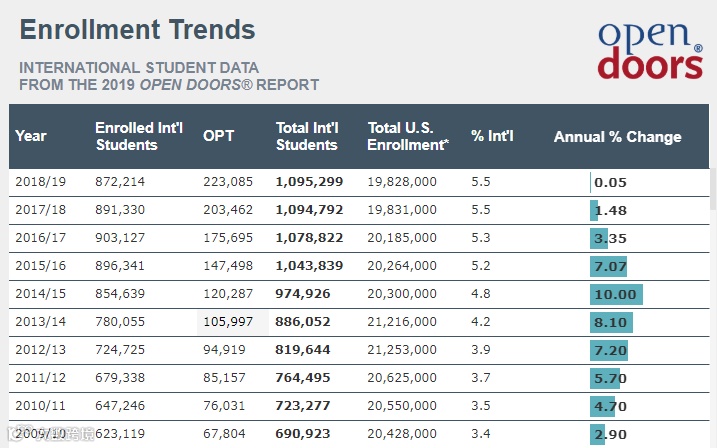Click the Total U.S. Enrollment header

(x=406, y=136)
